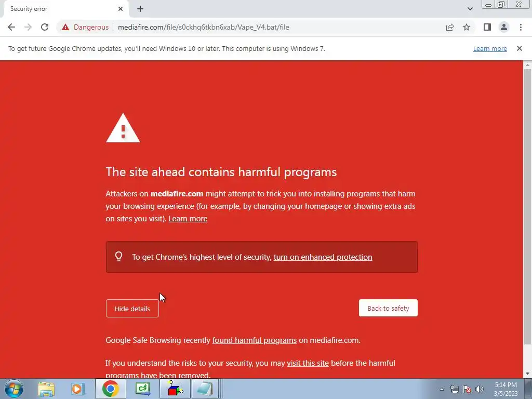Open Chrome's three-dot menu
This screenshot has height=399, width=532.
[521, 27]
